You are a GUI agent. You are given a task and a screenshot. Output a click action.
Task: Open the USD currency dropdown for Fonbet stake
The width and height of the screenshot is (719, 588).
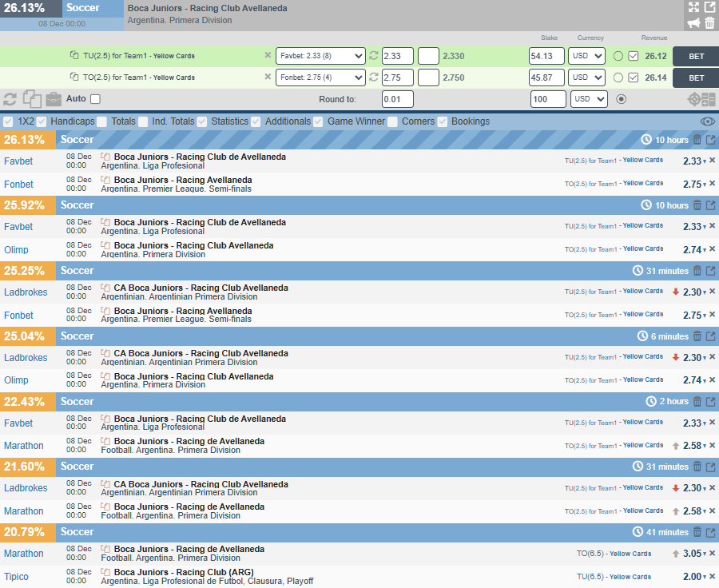click(586, 77)
